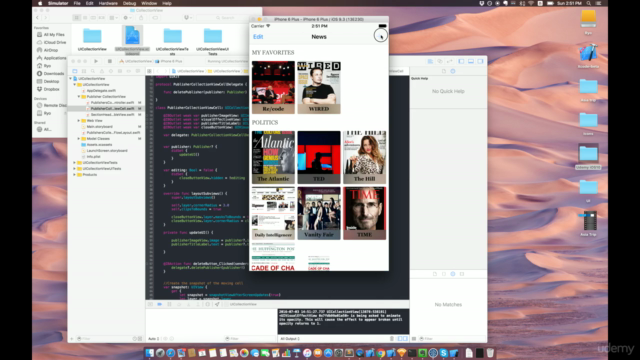
Task: Open the Quick Help inspector in Xcode
Action: [453, 71]
